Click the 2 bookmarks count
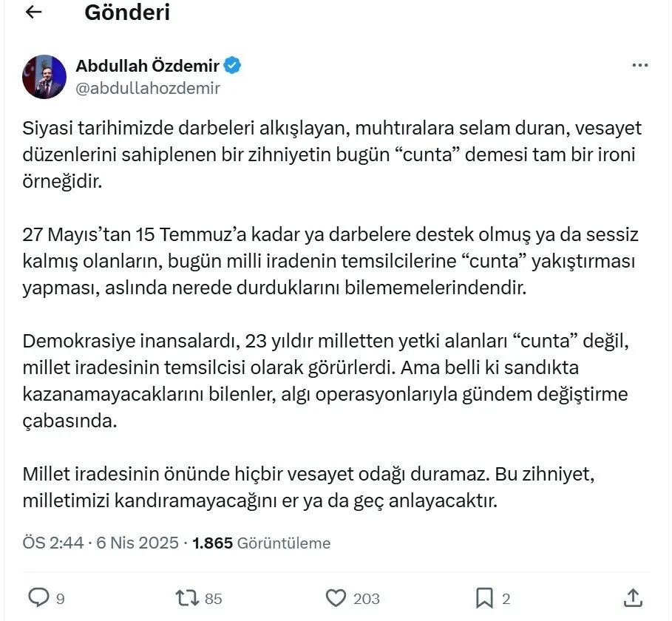Image resolution: width=672 pixels, height=621 pixels. 506,598
